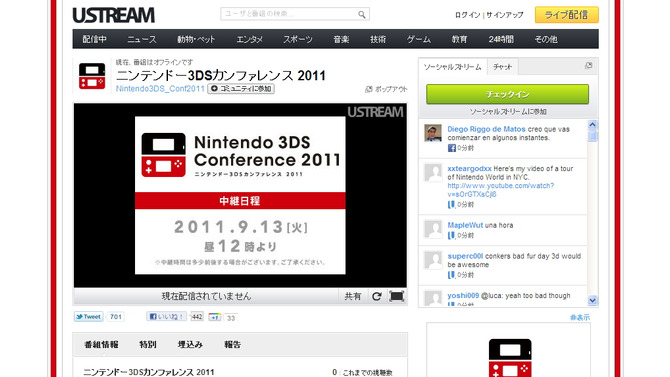Open the youtube.com/watch link
The image size is (670, 377).
pyautogui.click(x=501, y=190)
